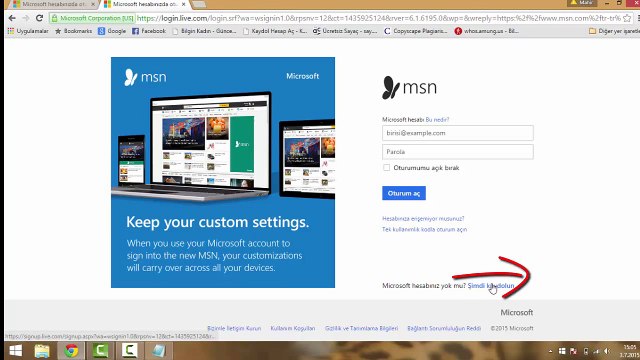The height and width of the screenshot is (360, 640).
Task: Open Google bookmark
Action: [x=112, y=31]
